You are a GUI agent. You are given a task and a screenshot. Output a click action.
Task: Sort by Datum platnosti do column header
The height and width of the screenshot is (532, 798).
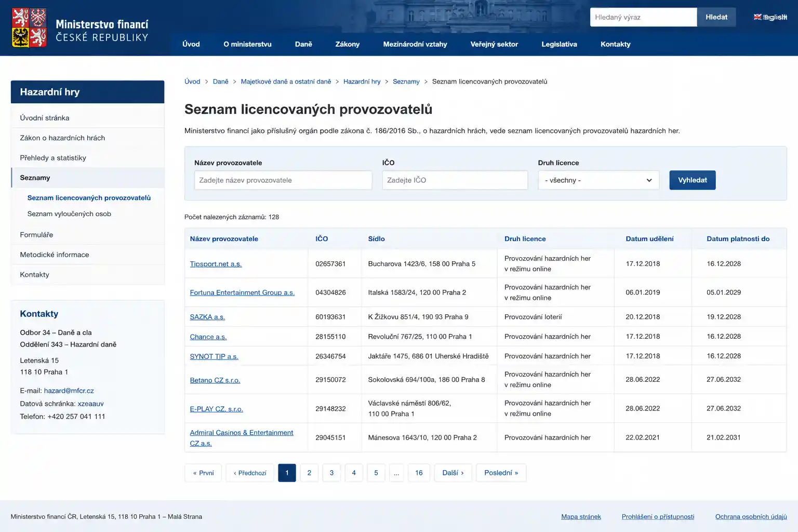click(x=738, y=239)
